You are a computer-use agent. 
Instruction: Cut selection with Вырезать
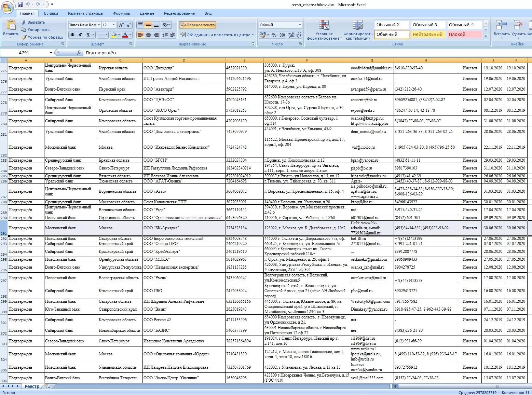click(33, 22)
